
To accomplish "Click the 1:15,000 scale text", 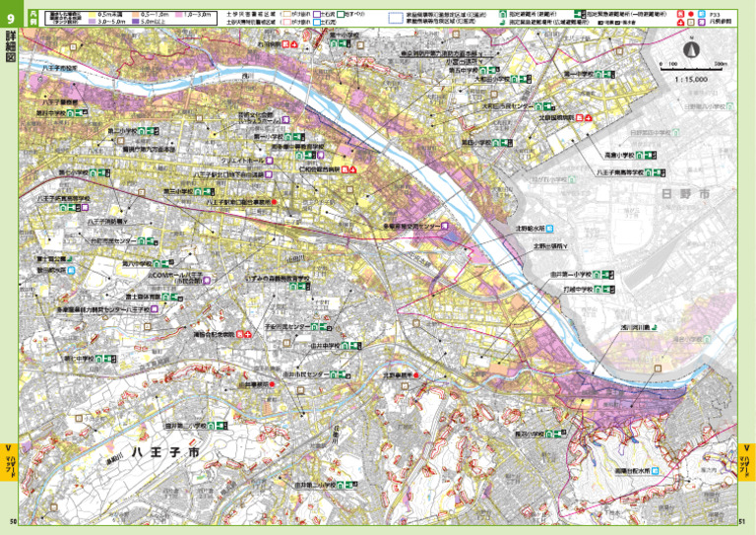I will 691,79.
